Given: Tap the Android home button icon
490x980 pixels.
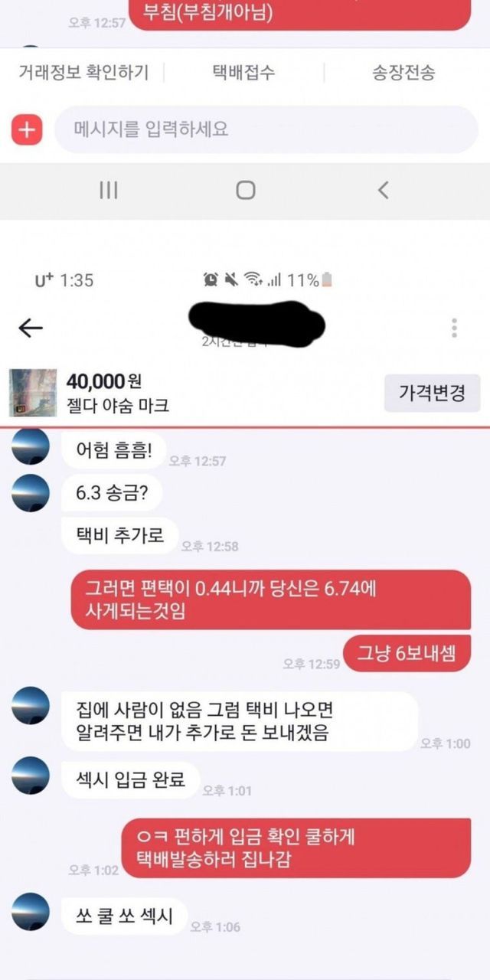Looking at the screenshot, I should pyautogui.click(x=245, y=190).
